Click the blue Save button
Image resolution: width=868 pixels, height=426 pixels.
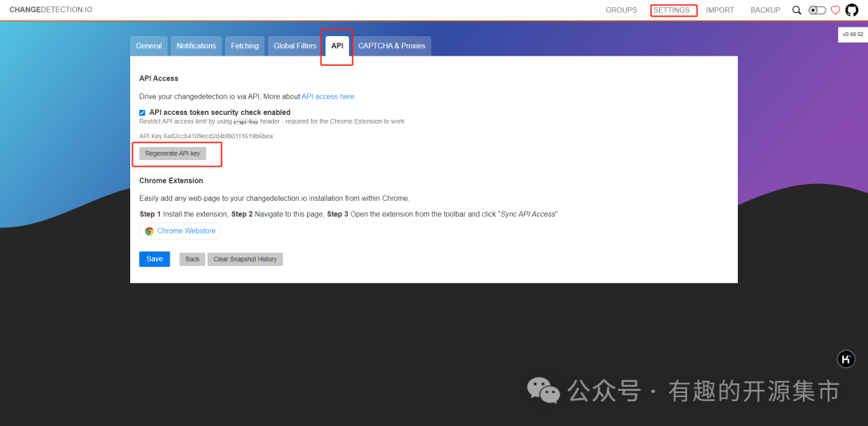(154, 260)
